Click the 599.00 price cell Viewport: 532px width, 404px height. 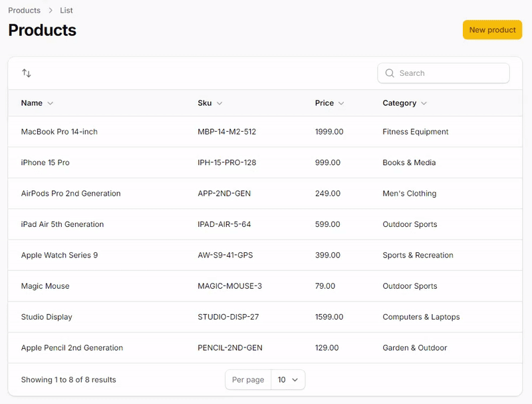coord(327,224)
